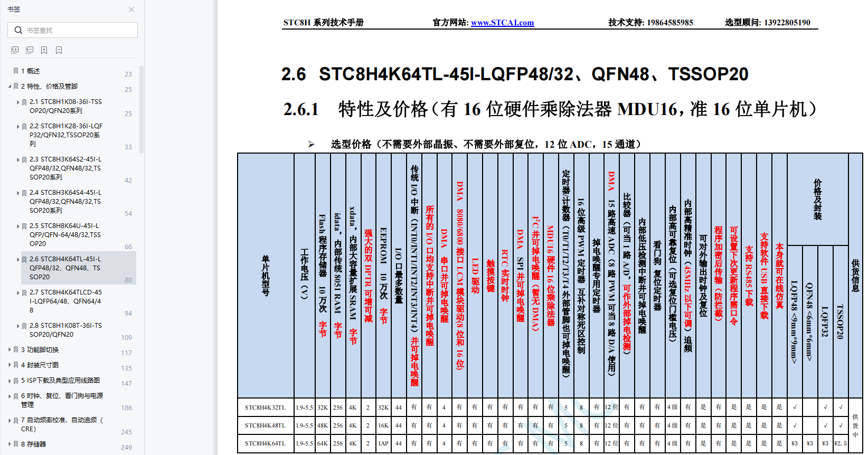Click the 工作电压 (V) column header
Image resolution: width=868 pixels, height=455 pixels.
click(x=304, y=276)
